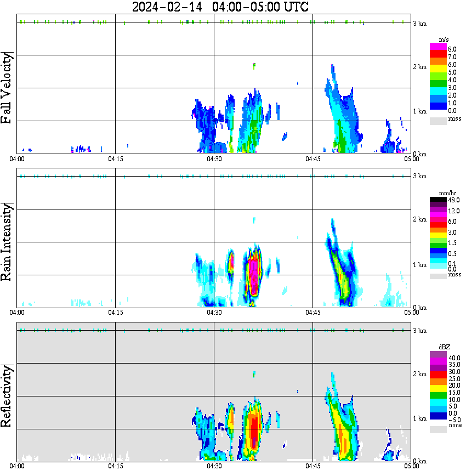Click 04:45 tick under Reflectivity panel
The image size is (466, 476).
tap(313, 466)
